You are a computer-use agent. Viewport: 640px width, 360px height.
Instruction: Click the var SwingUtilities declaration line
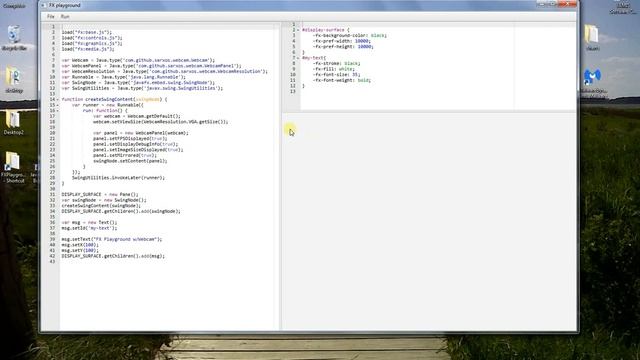pos(142,88)
